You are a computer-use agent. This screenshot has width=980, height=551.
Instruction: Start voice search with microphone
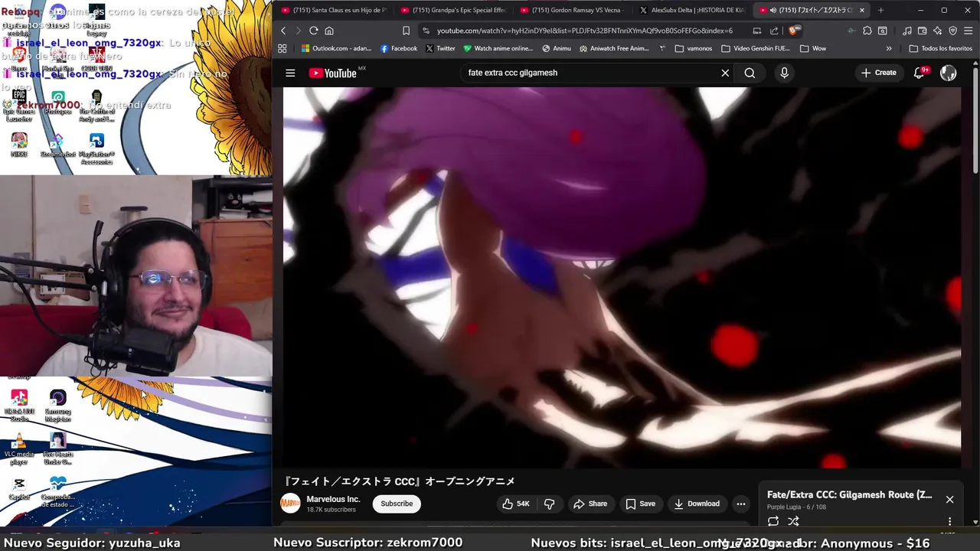[x=784, y=73]
